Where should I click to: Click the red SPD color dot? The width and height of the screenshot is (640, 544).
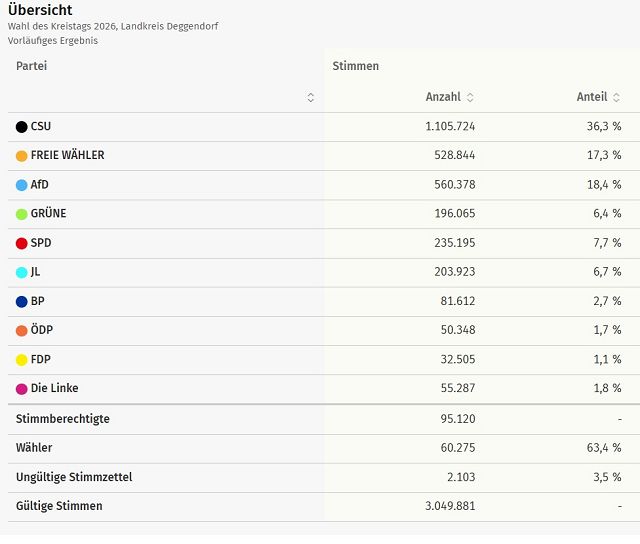pyautogui.click(x=22, y=243)
